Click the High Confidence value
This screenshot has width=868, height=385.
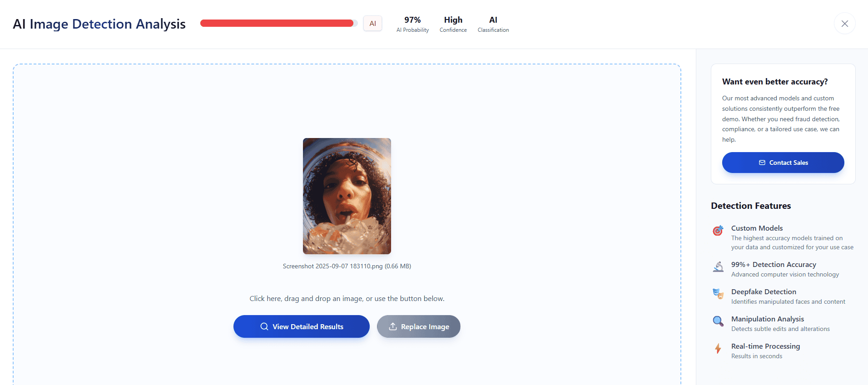pyautogui.click(x=453, y=20)
